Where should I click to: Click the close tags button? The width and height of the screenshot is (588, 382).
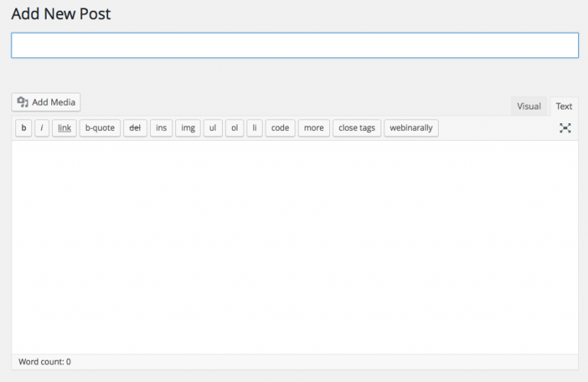click(357, 128)
